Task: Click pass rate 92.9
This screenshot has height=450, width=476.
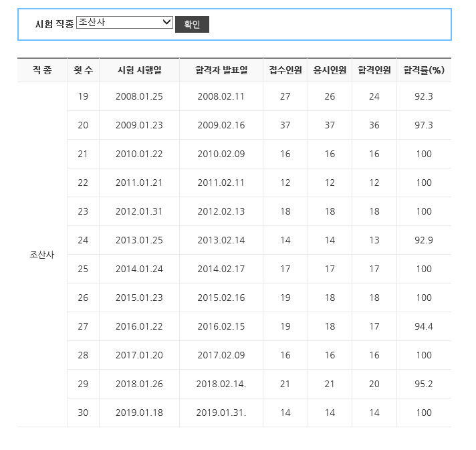Action: (424, 240)
